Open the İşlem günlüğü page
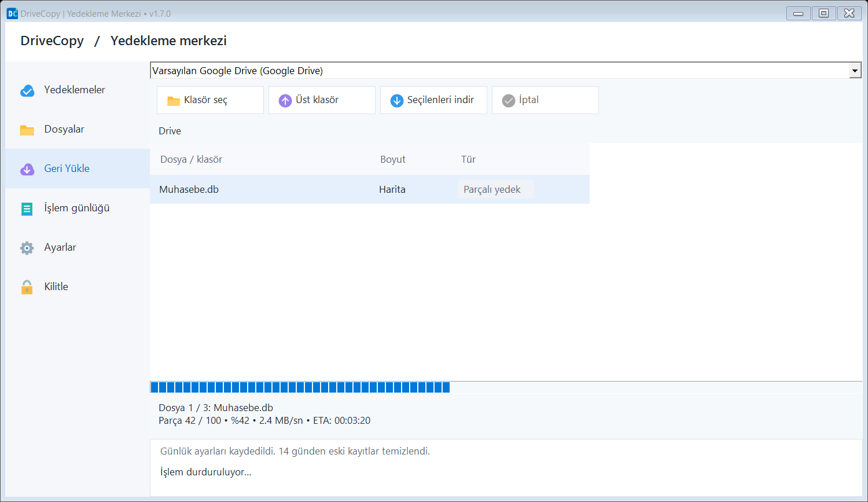Viewport: 868px width, 502px height. pyautogui.click(x=78, y=208)
